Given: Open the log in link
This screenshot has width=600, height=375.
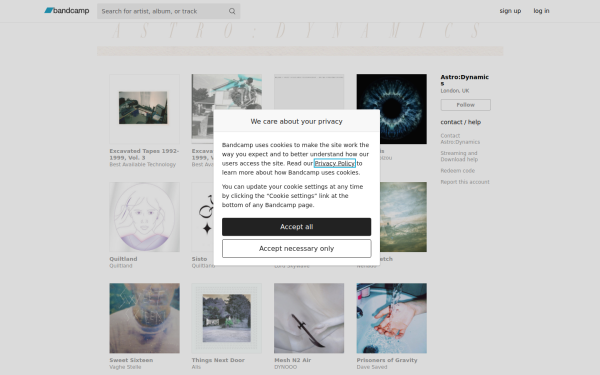Looking at the screenshot, I should pos(541,11).
